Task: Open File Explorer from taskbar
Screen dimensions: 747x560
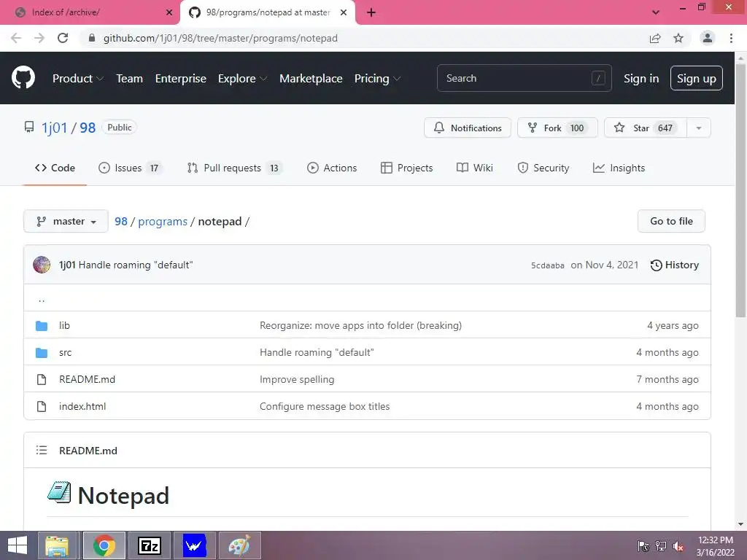Action: pos(57,545)
